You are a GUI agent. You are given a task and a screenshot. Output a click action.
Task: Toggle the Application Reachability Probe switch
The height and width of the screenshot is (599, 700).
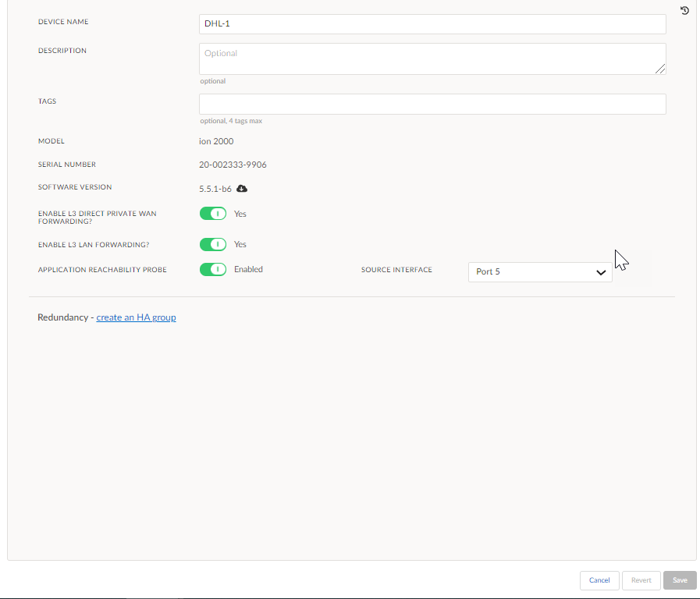pos(213,270)
